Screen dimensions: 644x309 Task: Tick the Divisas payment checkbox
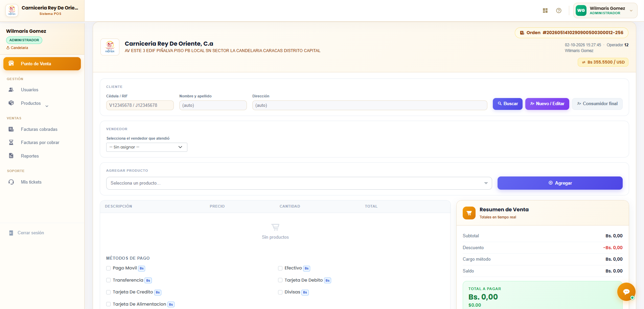pos(280,292)
